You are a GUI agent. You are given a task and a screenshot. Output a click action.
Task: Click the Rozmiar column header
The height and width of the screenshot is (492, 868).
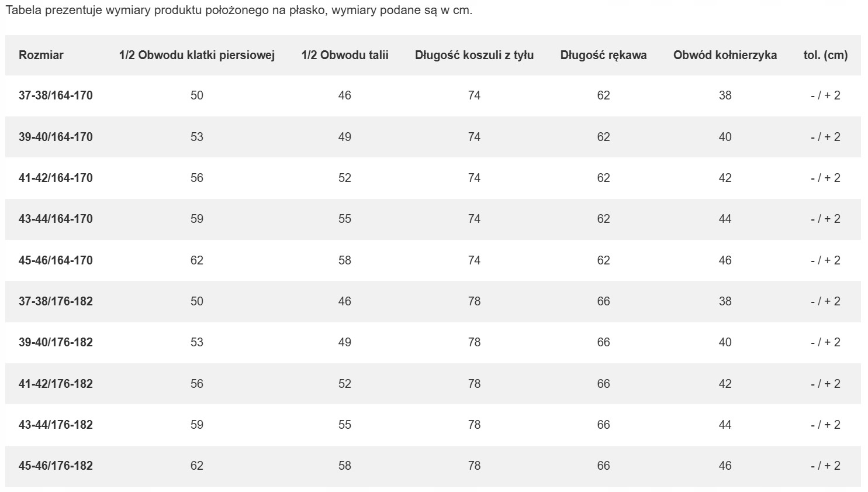(x=41, y=55)
